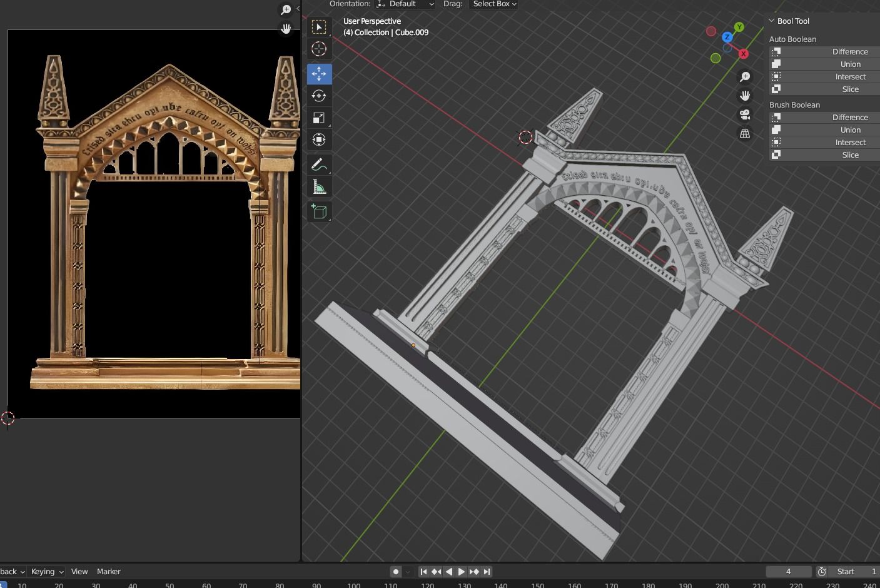This screenshot has width=880, height=588.
Task: Collapse the Bool Tool panel
Action: point(772,21)
